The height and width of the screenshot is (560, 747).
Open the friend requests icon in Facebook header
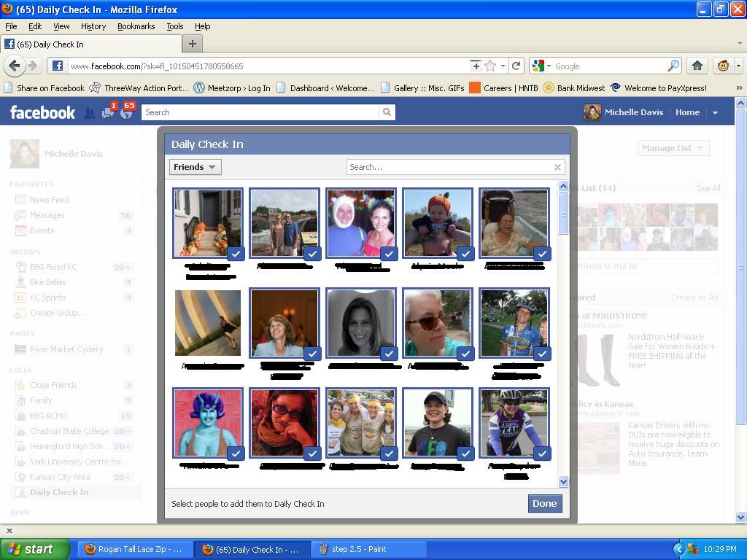[89, 113]
